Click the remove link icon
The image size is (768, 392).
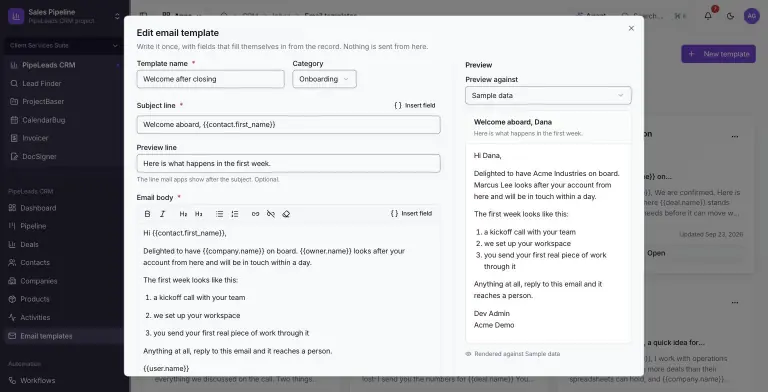(x=271, y=214)
